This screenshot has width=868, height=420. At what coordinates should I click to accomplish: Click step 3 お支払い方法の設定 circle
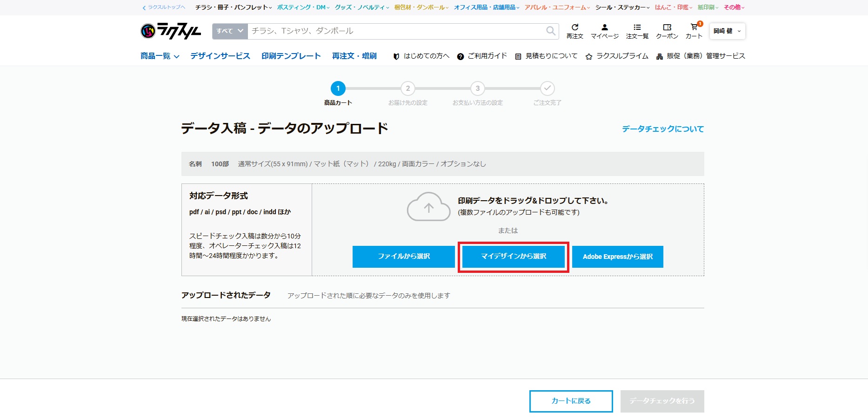click(x=478, y=88)
